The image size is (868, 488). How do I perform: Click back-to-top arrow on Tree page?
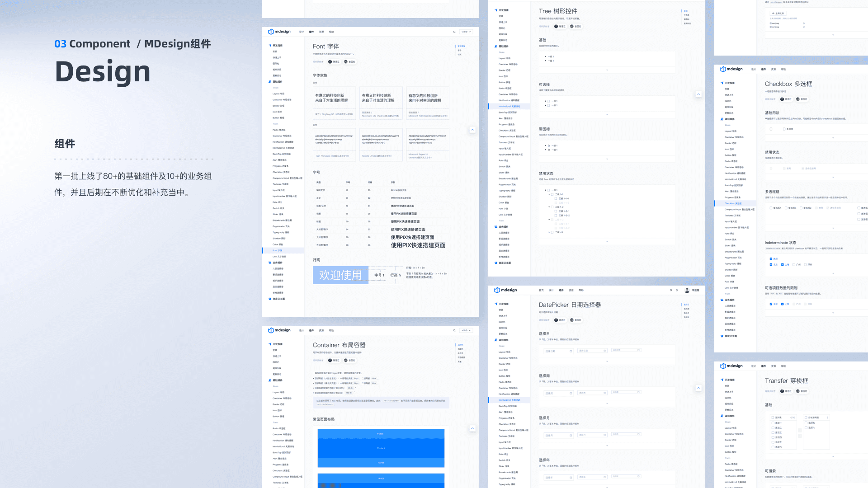click(698, 94)
